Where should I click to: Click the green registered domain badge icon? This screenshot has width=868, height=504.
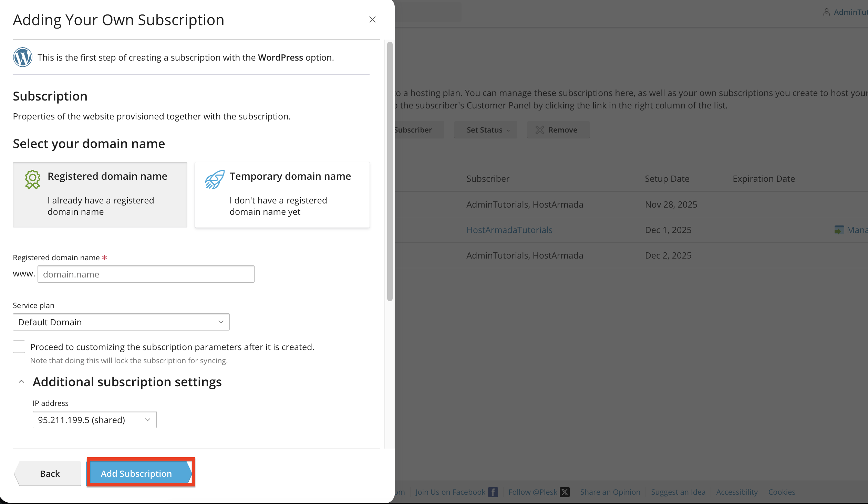tap(33, 179)
